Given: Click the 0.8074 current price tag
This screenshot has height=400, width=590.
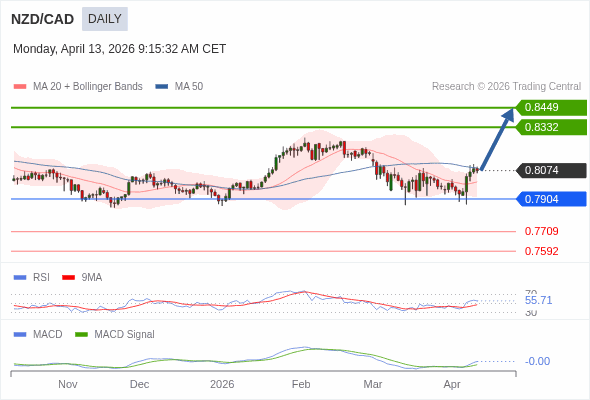Looking at the screenshot, I should click(x=551, y=170).
